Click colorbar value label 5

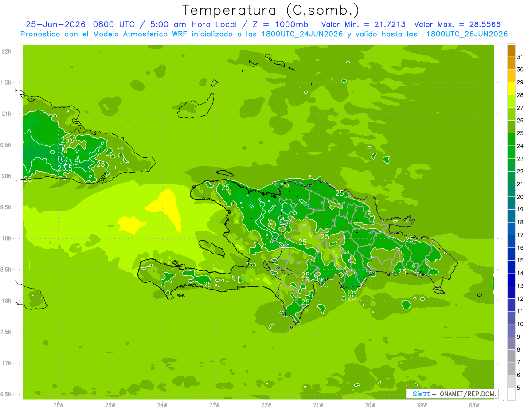point(519,388)
